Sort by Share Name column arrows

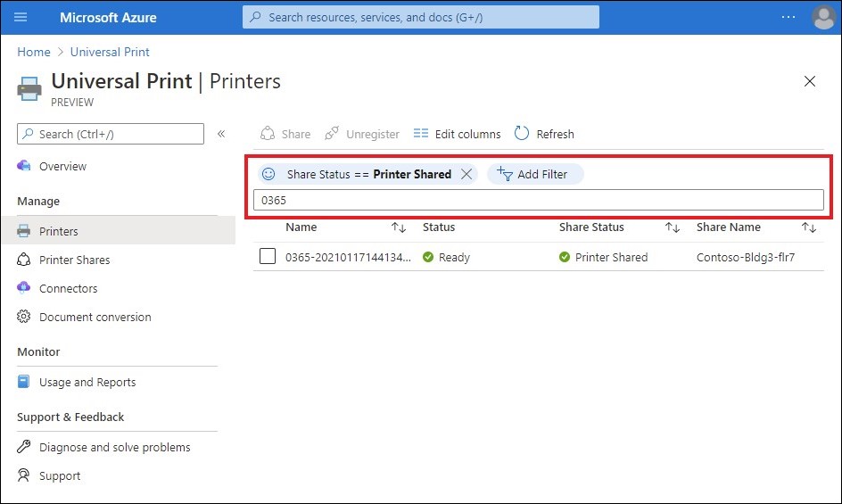809,227
